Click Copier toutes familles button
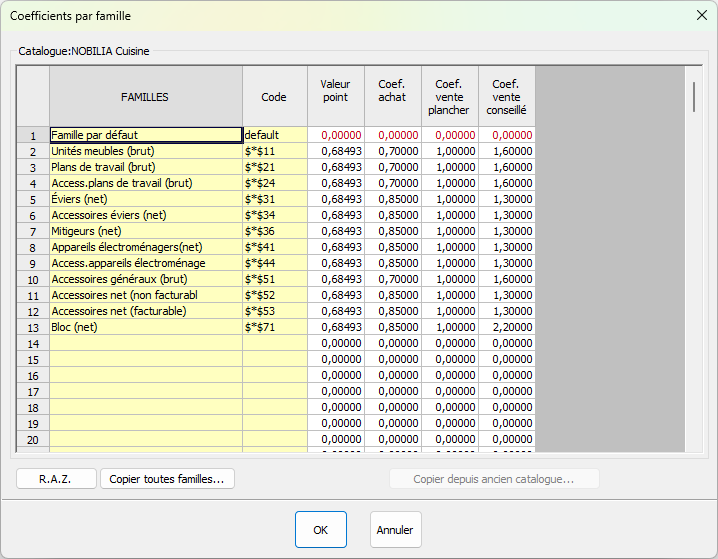Viewport: 718px width, 559px height. [167, 479]
